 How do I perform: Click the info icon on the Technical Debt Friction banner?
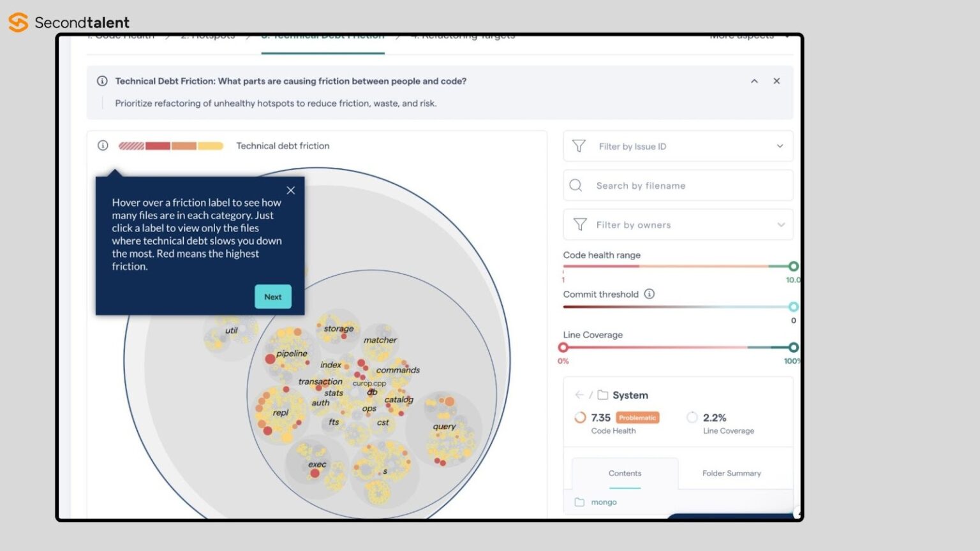(x=101, y=81)
